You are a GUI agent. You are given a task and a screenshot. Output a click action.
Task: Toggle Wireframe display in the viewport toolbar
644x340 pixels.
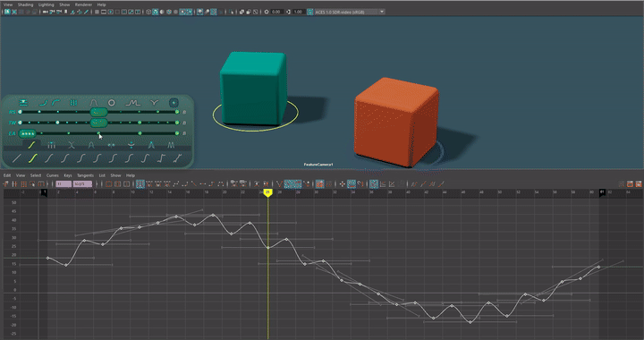pyautogui.click(x=148, y=12)
